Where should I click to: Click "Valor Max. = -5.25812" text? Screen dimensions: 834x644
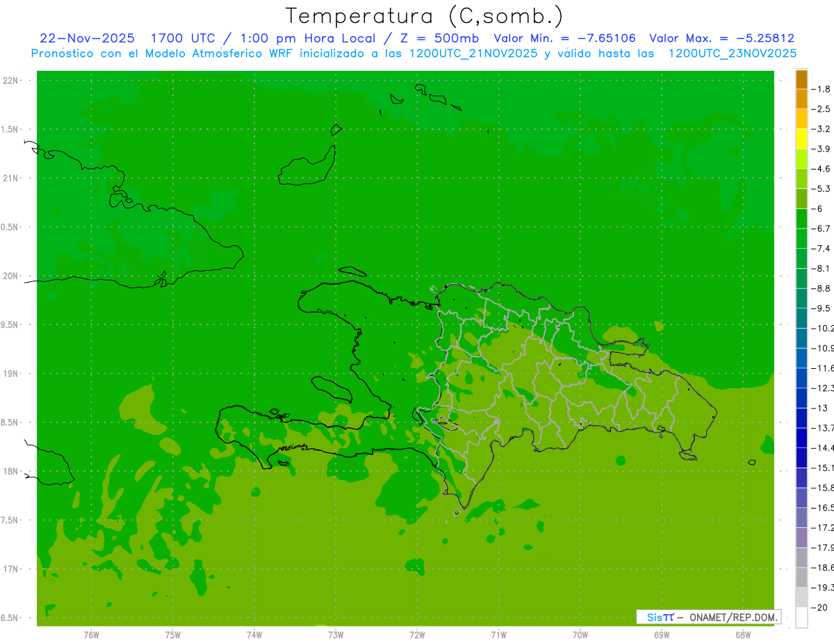tap(722, 38)
